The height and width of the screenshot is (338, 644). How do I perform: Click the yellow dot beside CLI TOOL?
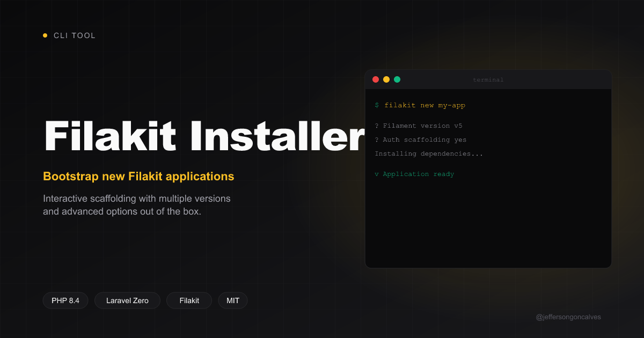click(45, 35)
